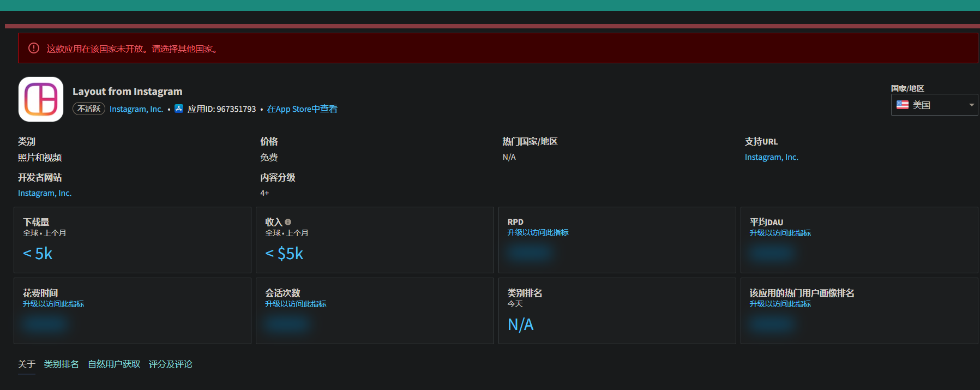
Task: Click the info icon next to 收入
Action: coord(288,222)
